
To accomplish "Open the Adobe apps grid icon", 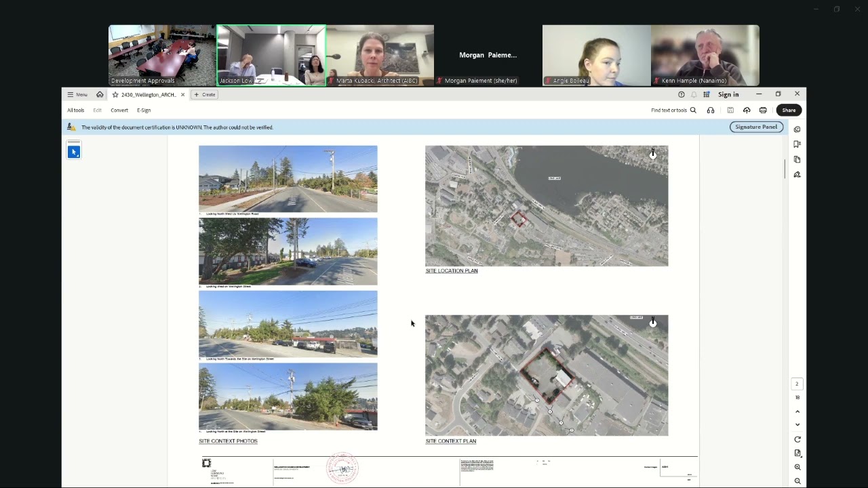I will tap(706, 94).
